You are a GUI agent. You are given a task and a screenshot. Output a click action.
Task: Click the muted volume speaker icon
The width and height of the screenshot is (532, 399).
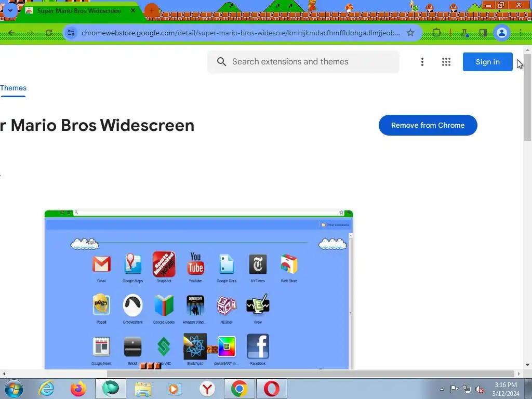pyautogui.click(x=480, y=390)
